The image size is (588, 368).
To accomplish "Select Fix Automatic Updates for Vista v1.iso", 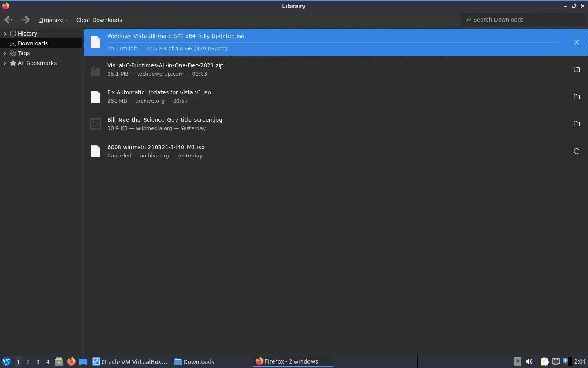I will click(x=336, y=97).
